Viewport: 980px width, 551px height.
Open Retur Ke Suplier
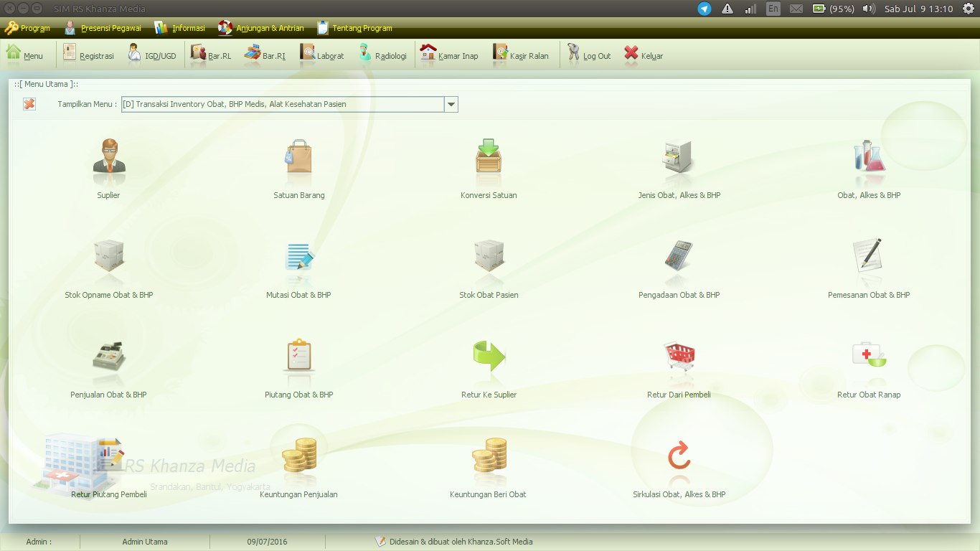(489, 364)
